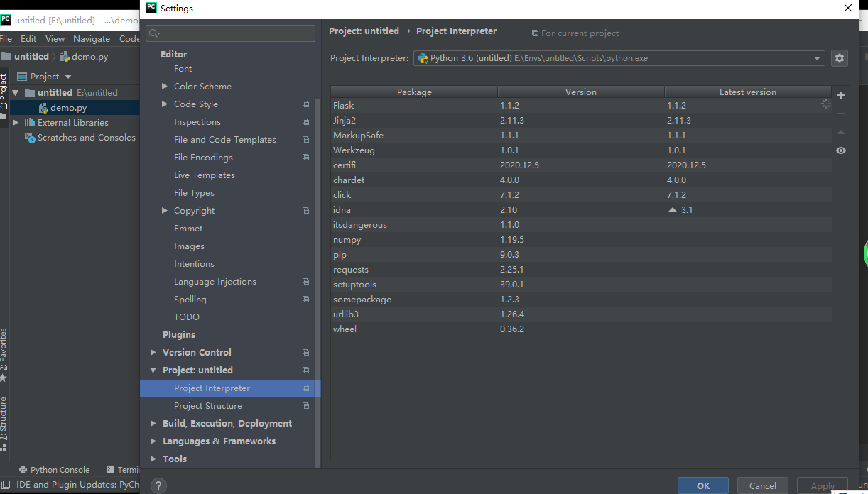This screenshot has width=868, height=494.
Task: Click the uninstall package minus icon
Action: coord(841,114)
